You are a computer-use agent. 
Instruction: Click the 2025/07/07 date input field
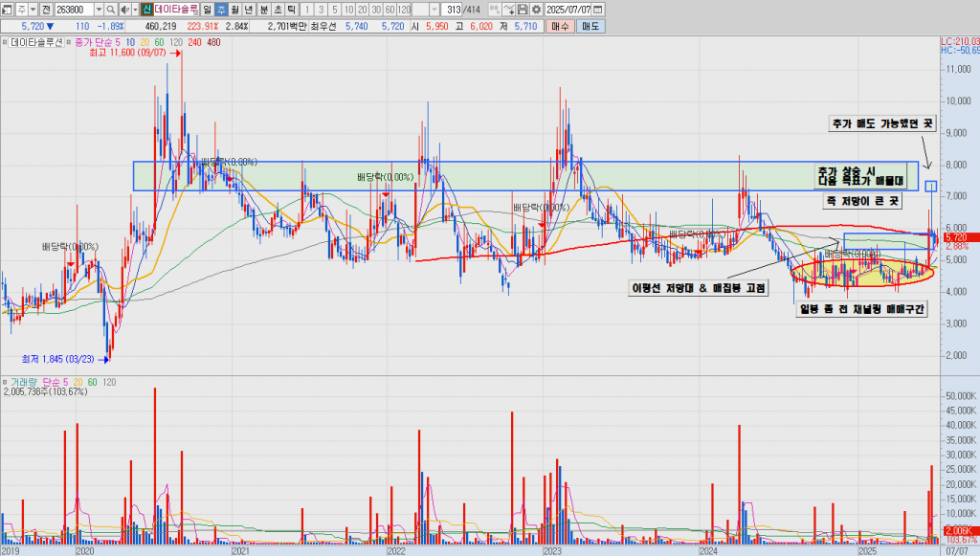(x=567, y=9)
